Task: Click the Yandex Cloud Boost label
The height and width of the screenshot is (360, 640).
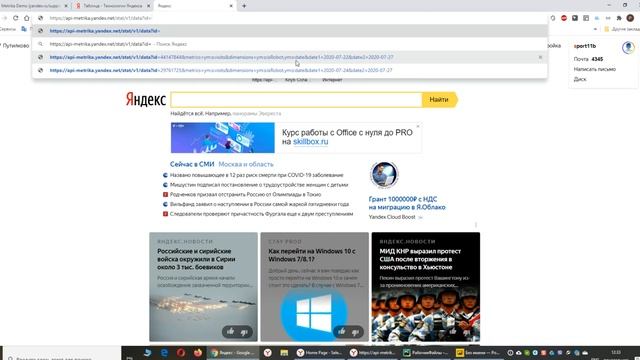Action: pyautogui.click(x=392, y=217)
